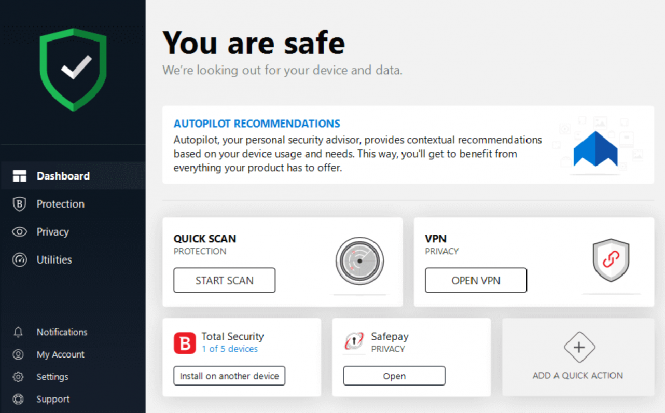This screenshot has height=413, width=665.
Task: Click PRIVACY label under Safepay
Action: 388,349
